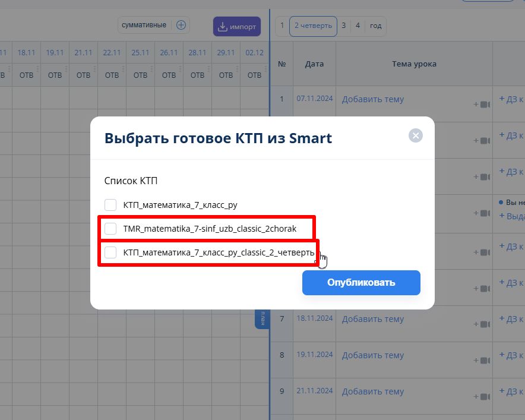525x420 pixels.
Task: Add video via camera icon in row 8
Action: pyautogui.click(x=482, y=361)
